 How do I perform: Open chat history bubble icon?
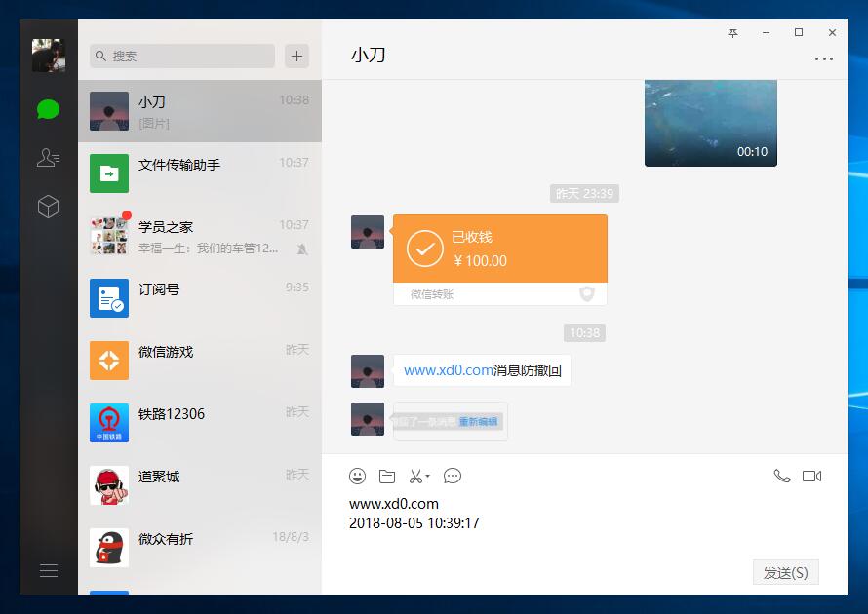(453, 477)
